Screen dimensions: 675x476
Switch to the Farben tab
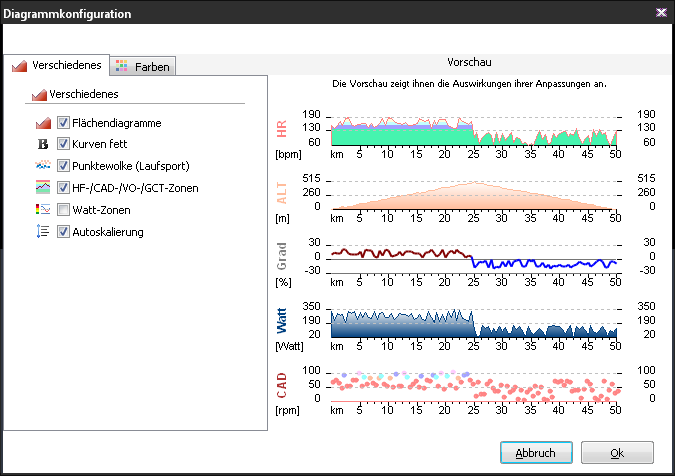(x=143, y=66)
